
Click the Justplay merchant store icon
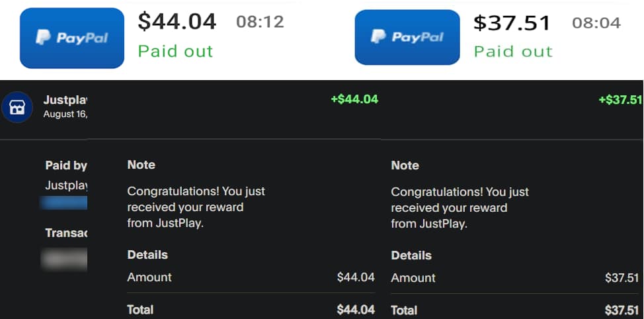coord(17,107)
